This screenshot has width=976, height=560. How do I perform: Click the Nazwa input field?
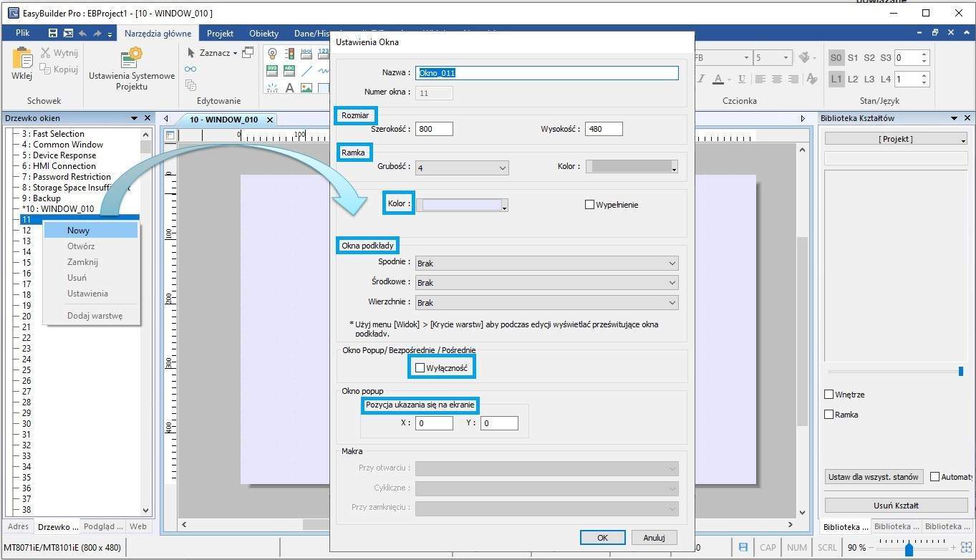(546, 72)
